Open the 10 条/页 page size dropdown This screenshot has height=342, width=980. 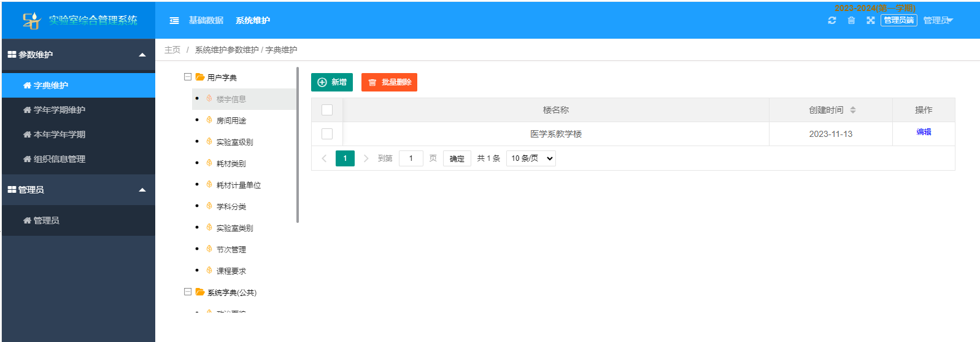[531, 158]
